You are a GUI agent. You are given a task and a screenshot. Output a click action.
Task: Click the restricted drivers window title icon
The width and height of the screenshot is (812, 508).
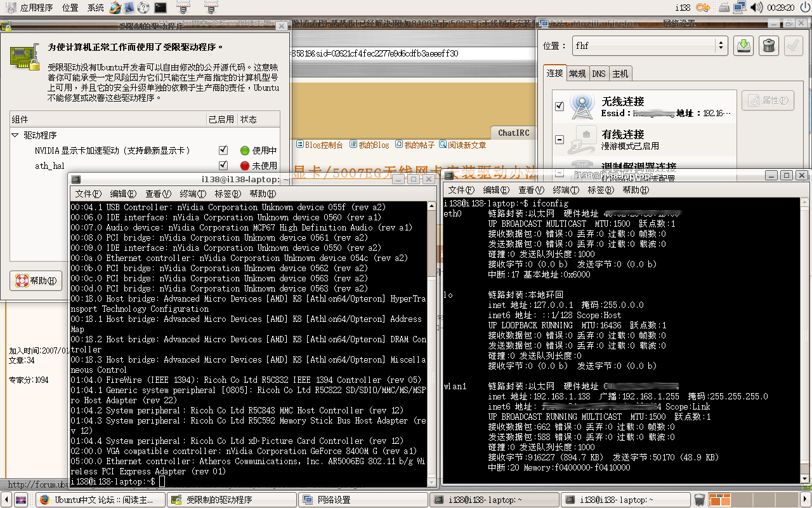(x=5, y=27)
